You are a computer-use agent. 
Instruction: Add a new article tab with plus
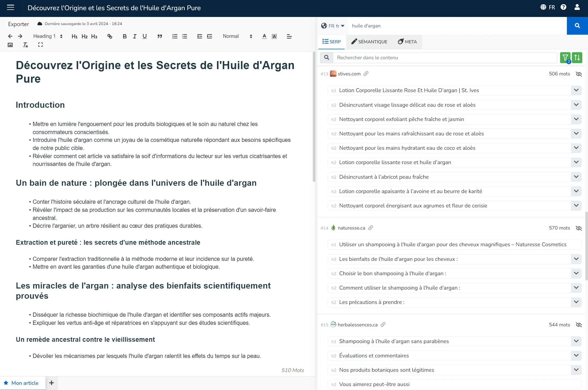tap(51, 383)
